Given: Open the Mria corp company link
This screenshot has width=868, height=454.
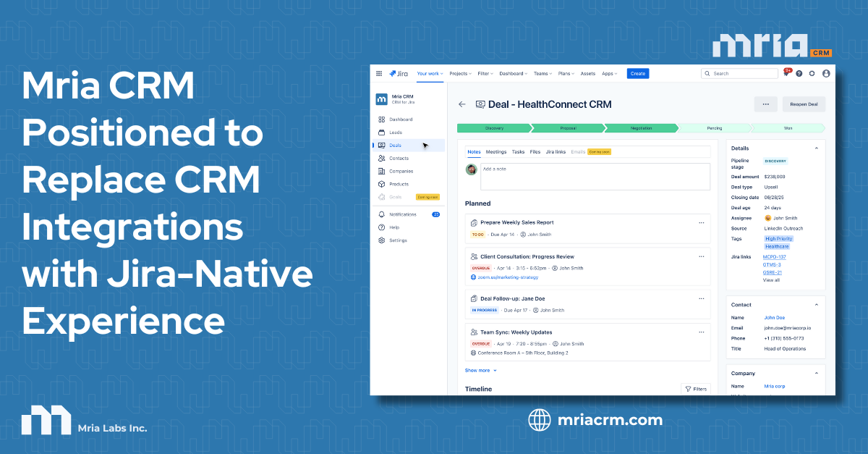Looking at the screenshot, I should click(775, 386).
